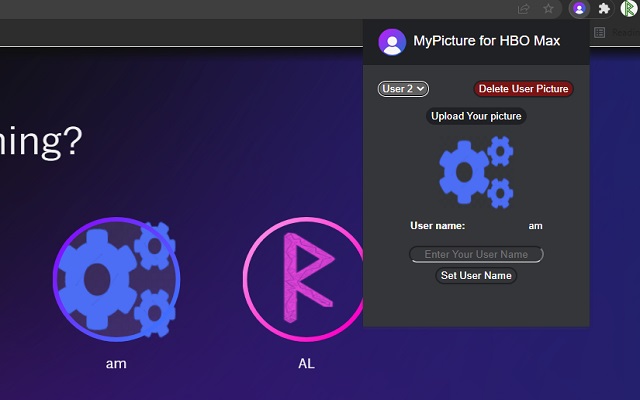Open the User 2 dropdown selector
The width and height of the screenshot is (640, 400).
click(x=403, y=89)
